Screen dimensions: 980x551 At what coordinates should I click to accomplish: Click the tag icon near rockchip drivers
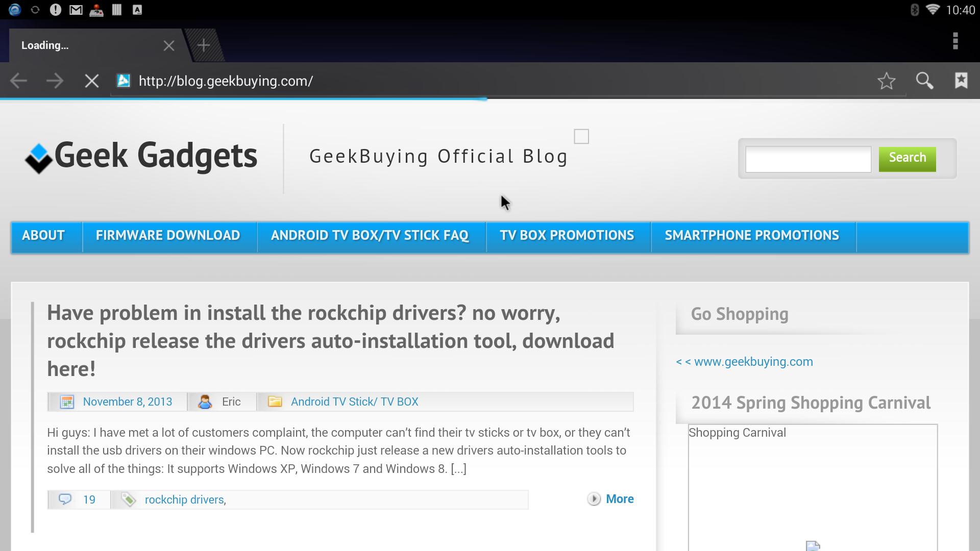(x=129, y=499)
